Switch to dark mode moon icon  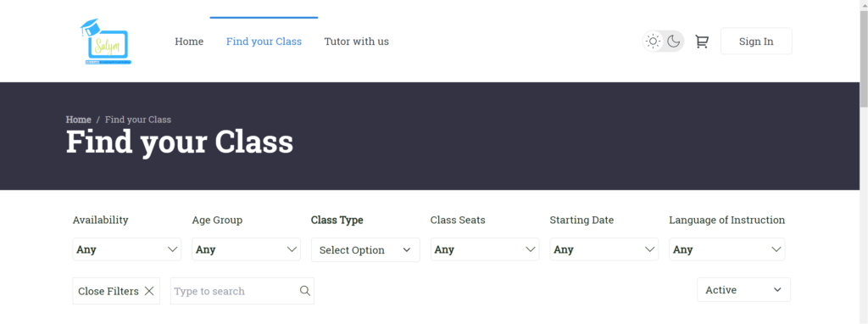(x=673, y=42)
